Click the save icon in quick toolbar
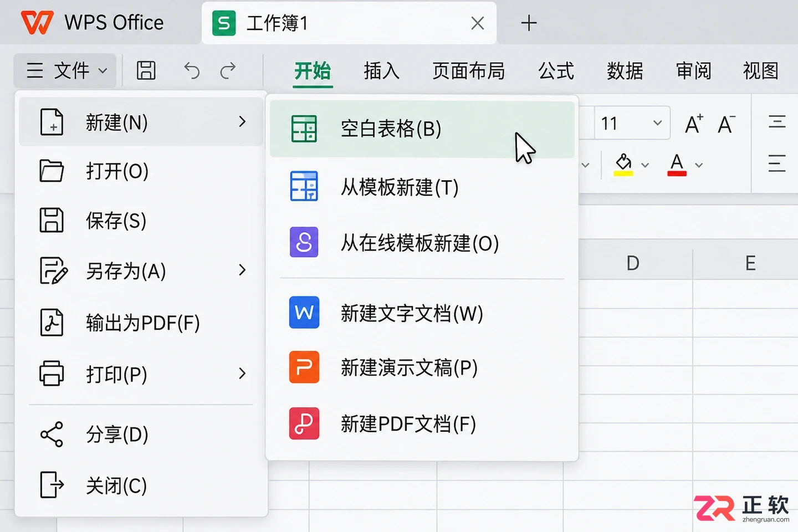The height and width of the screenshot is (532, 798). tap(146, 70)
